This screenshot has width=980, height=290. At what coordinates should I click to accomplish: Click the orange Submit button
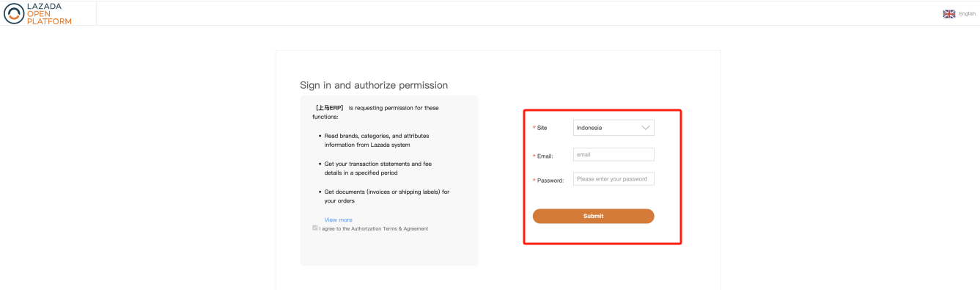pyautogui.click(x=593, y=216)
